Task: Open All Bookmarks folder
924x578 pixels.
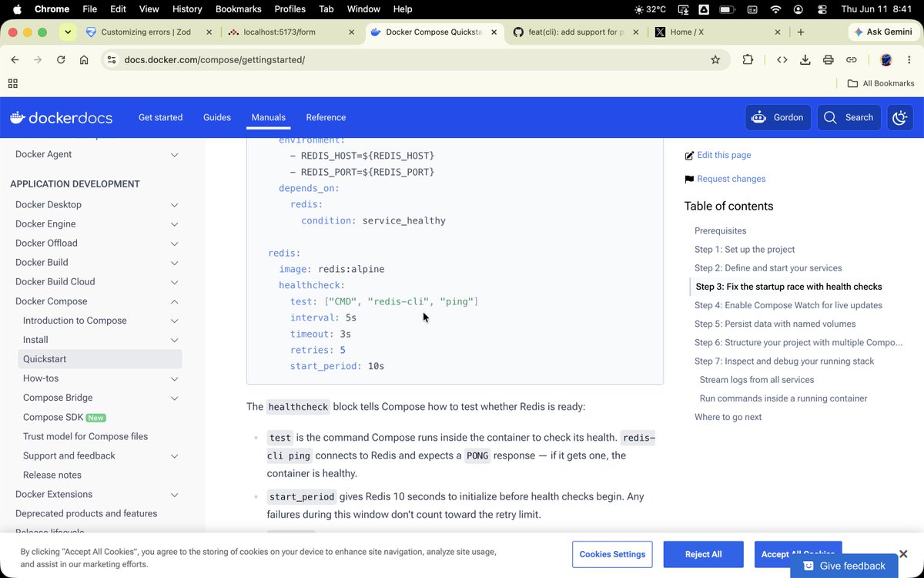Action: 881,83
